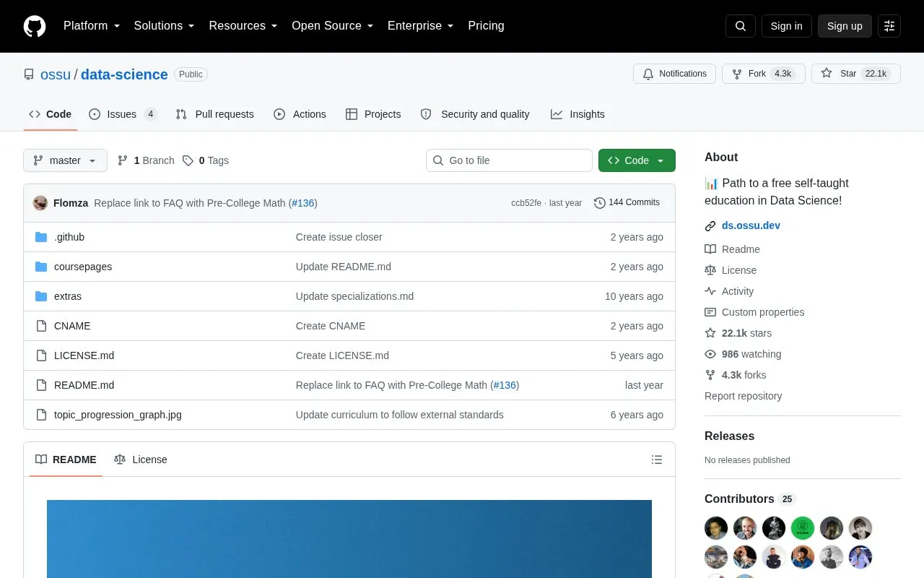924x578 pixels.
Task: Click the tag icon next to Tags
Action: [188, 160]
